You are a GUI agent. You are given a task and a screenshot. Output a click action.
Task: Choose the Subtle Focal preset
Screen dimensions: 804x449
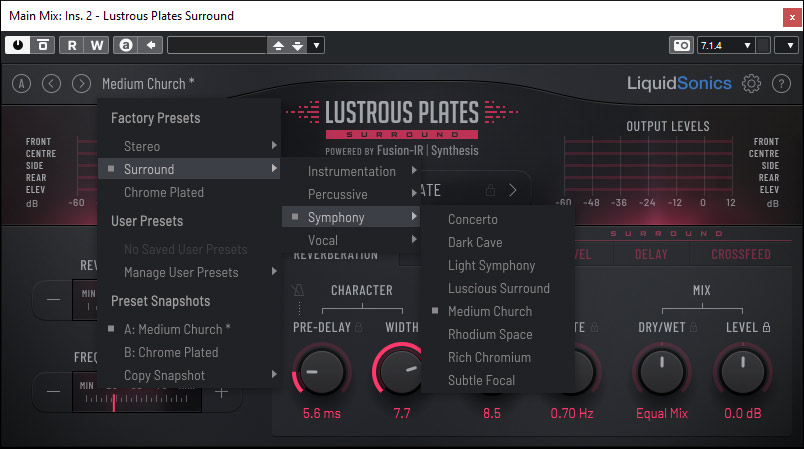pos(497,380)
